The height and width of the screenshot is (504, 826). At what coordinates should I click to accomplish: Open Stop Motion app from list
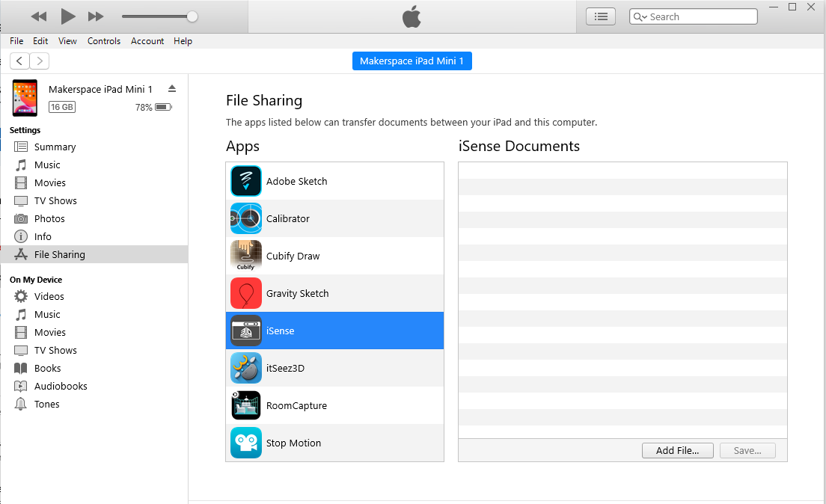click(x=293, y=443)
